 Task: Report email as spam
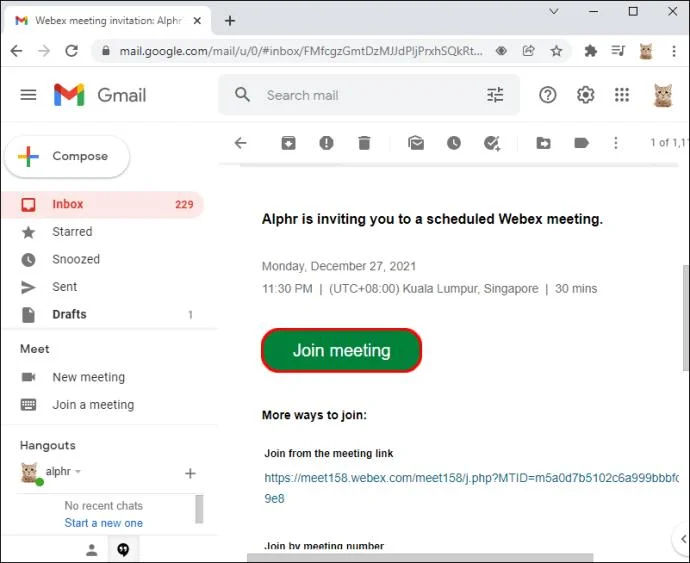point(326,143)
